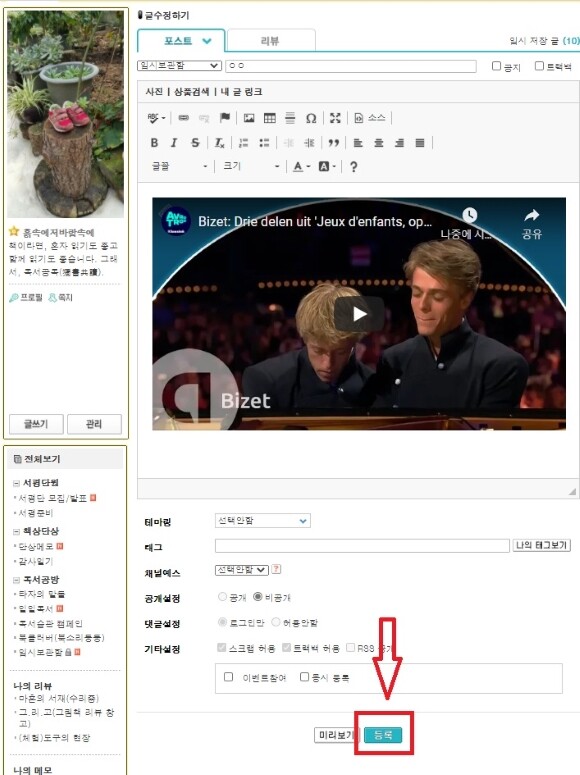Click the post title input field
580x775 pixels.
pos(351,66)
